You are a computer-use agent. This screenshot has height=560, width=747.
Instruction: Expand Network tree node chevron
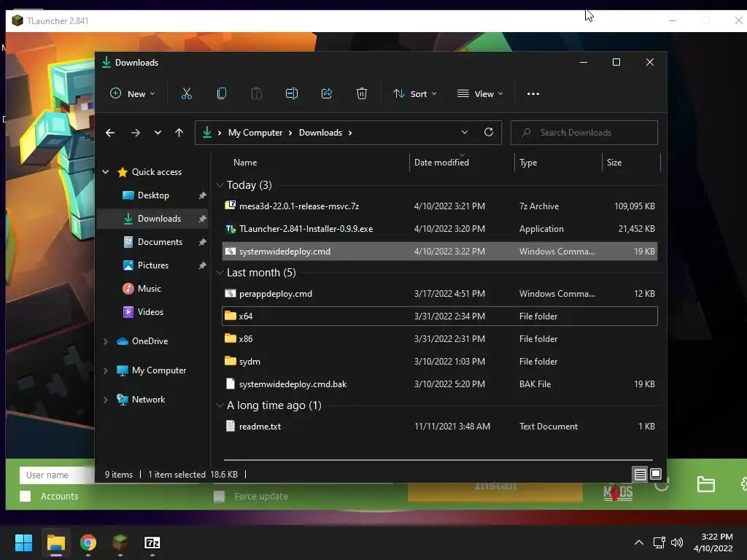(x=106, y=400)
